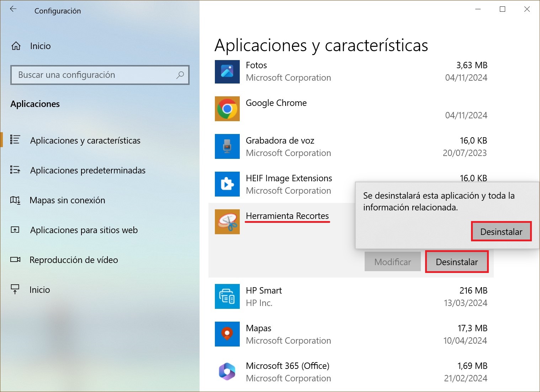Screen dimensions: 540x392
Task: Select Microsoft 365 (Office) entry
Action: [x=287, y=366]
